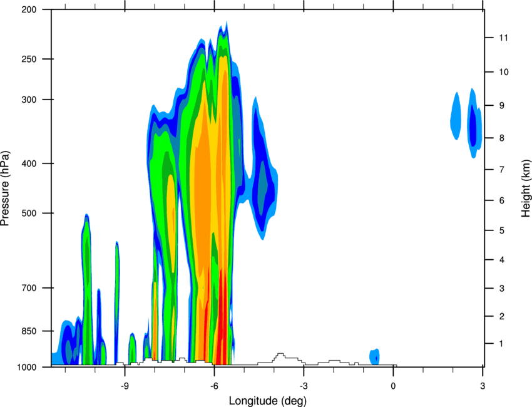Click the 'Longitude (deg)' axis title
The width and height of the screenshot is (532, 407).
coord(268,401)
